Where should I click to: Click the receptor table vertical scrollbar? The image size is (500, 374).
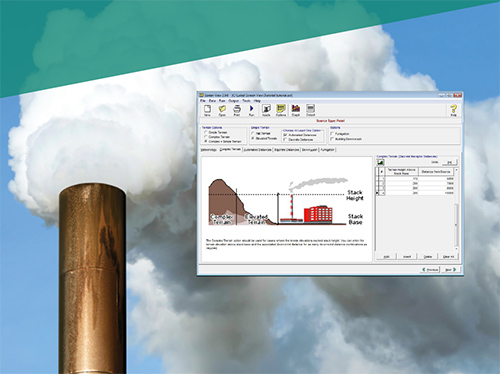(x=456, y=208)
